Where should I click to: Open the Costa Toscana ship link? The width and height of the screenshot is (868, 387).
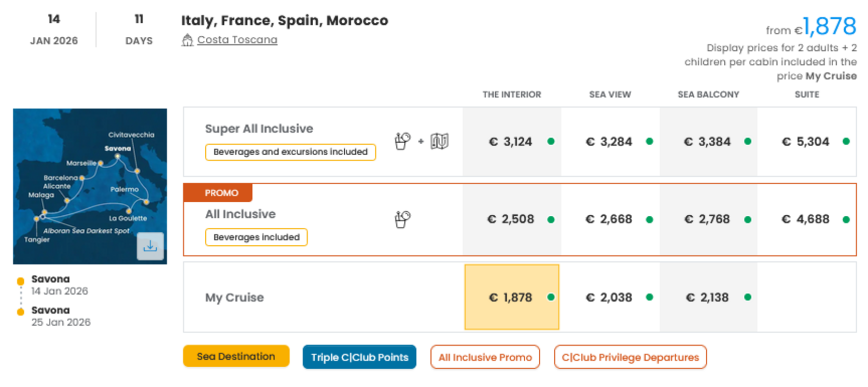click(237, 40)
